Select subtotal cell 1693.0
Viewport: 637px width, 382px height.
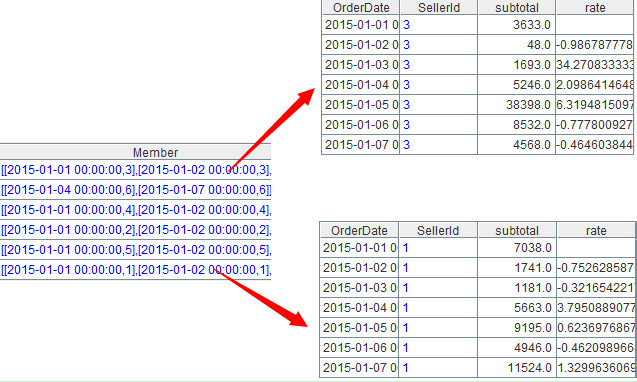[x=517, y=65]
